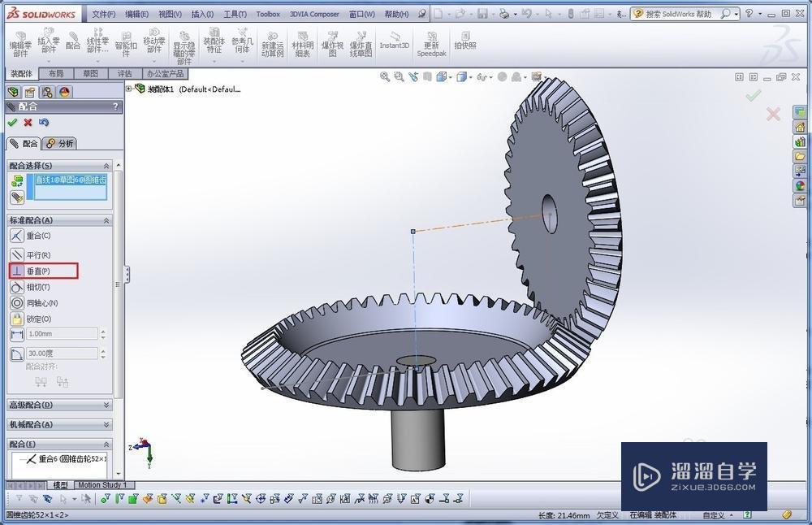
Task: Click the 拍快照 (Take Snapshot) icon
Action: point(465,41)
